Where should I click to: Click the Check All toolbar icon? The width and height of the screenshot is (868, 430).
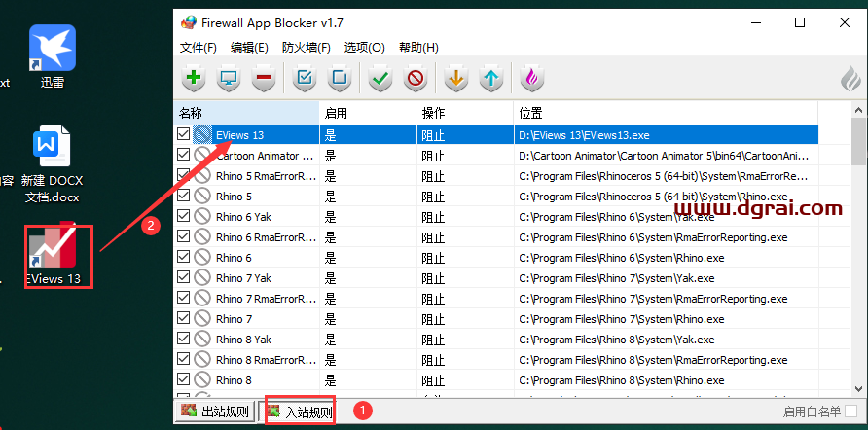(304, 79)
